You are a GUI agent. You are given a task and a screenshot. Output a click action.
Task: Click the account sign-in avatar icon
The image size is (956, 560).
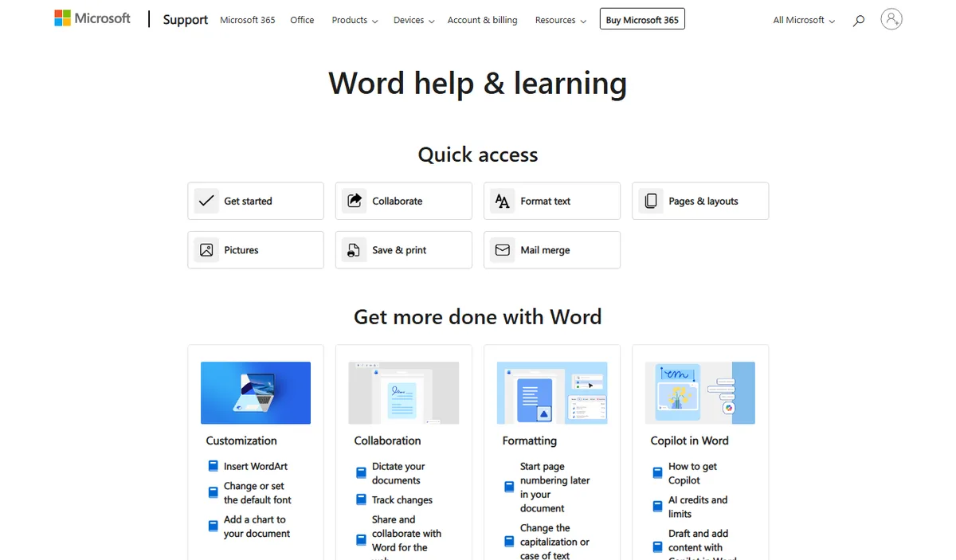coord(891,19)
